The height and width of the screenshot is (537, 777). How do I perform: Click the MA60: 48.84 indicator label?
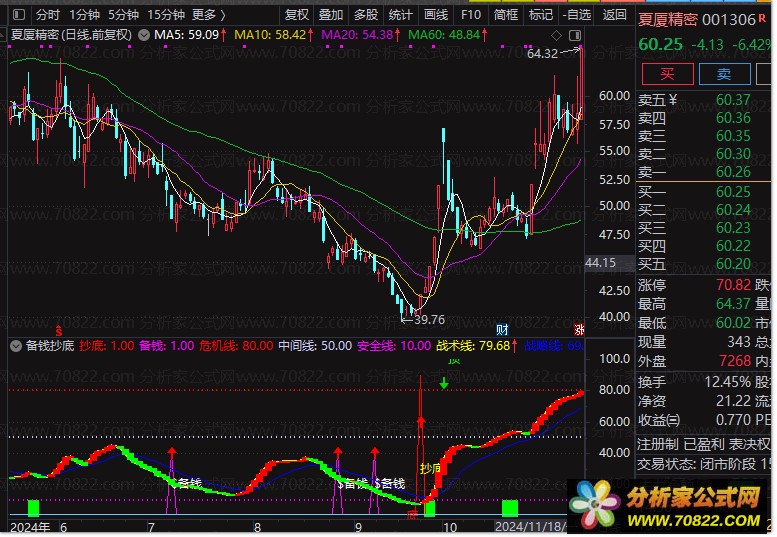click(x=447, y=35)
